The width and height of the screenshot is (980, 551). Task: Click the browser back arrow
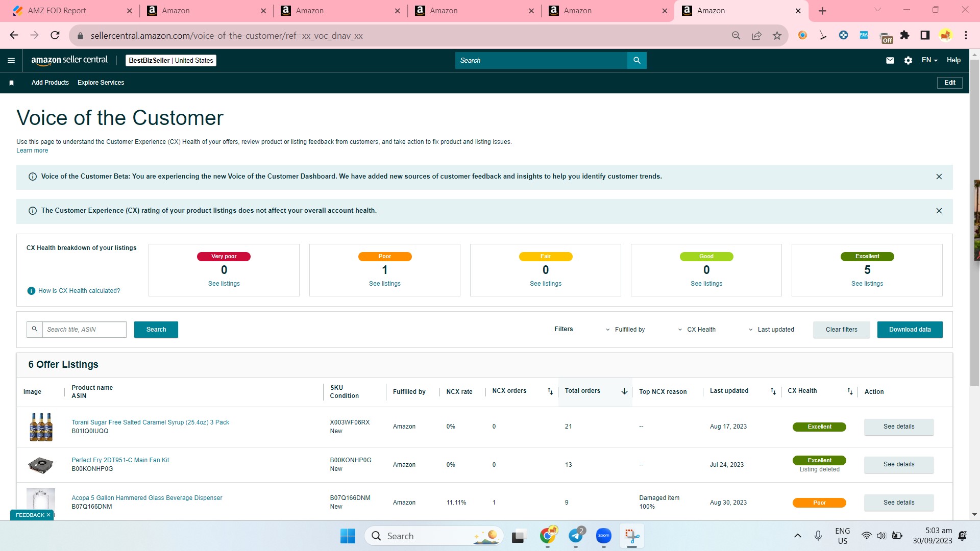[x=14, y=35]
